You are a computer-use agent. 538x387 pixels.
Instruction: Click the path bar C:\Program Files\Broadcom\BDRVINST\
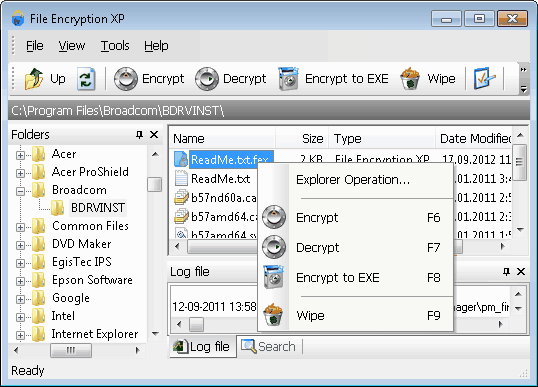click(269, 110)
